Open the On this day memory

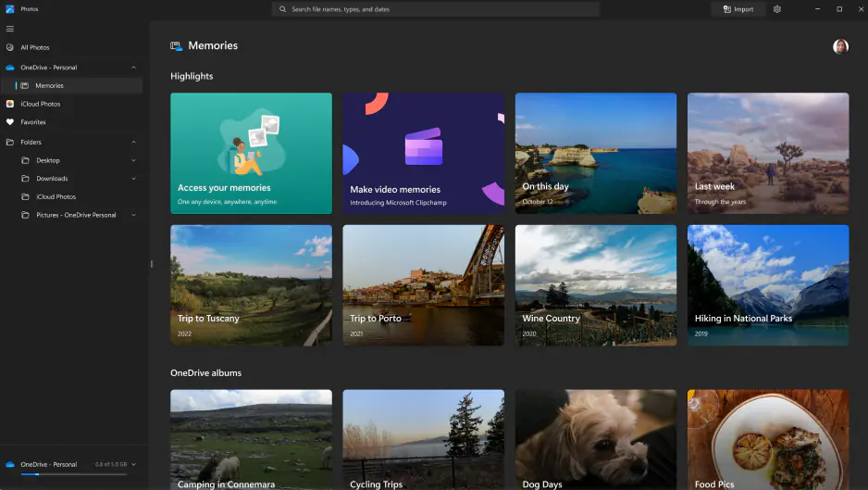pos(596,153)
